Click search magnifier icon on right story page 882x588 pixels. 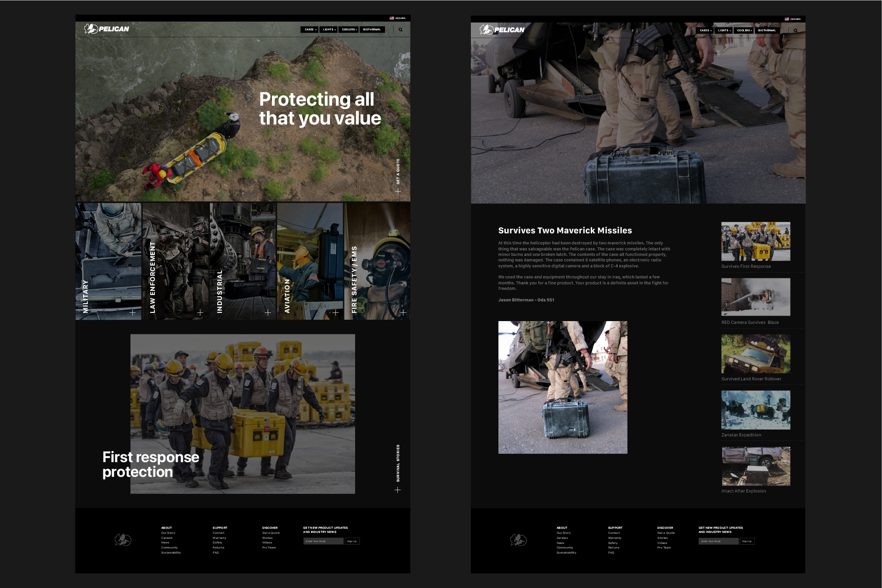click(796, 31)
